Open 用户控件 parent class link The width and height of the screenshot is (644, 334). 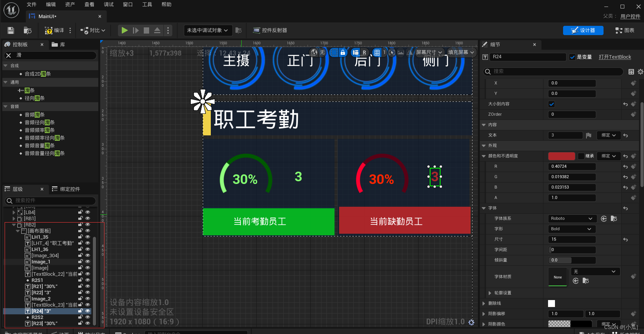point(631,16)
